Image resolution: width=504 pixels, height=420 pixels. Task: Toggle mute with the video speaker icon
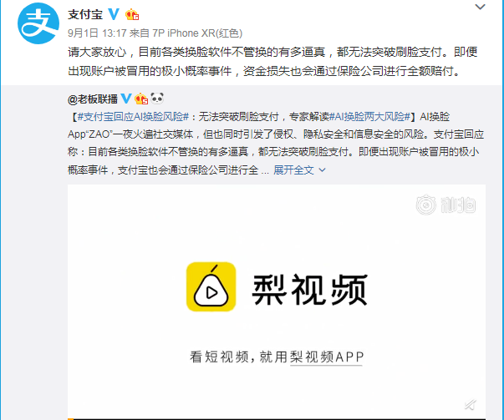pos(471,405)
